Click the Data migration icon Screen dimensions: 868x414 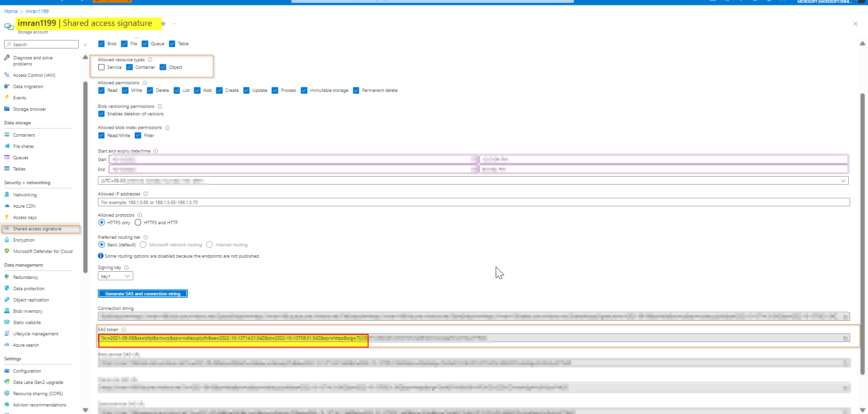[x=7, y=86]
